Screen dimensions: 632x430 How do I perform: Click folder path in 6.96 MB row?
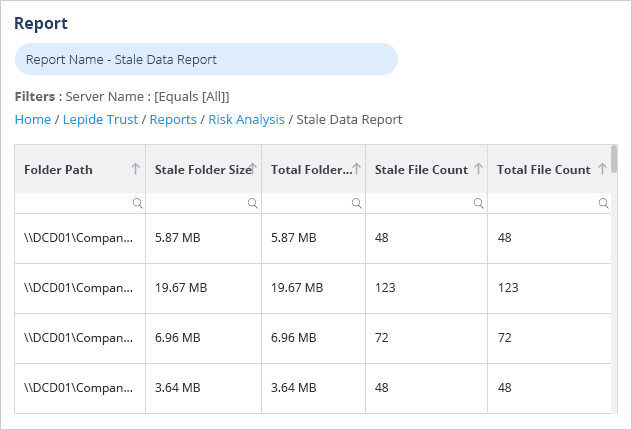(78, 338)
